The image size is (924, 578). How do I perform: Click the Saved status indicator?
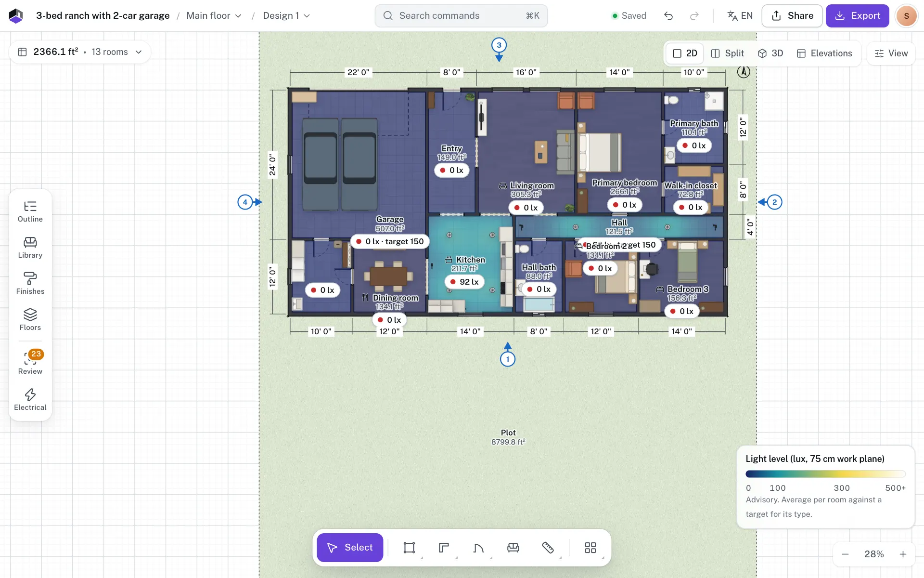(x=629, y=16)
